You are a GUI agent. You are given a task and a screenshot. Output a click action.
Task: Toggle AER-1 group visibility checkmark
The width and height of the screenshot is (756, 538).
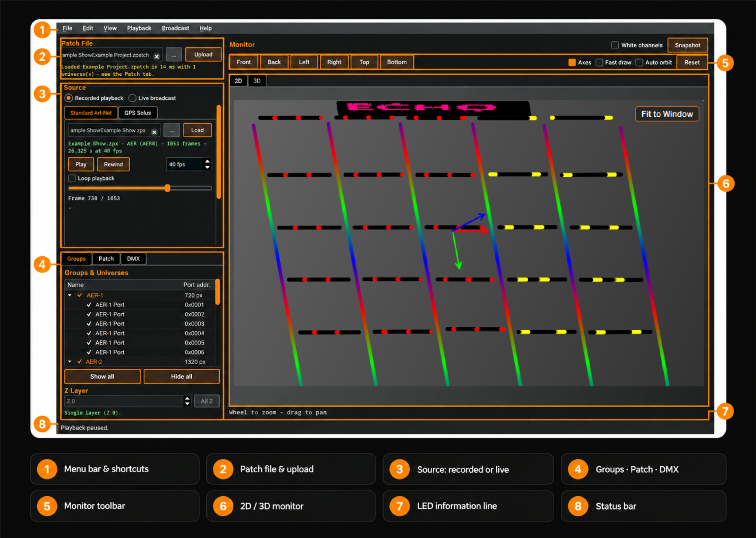tap(80, 295)
